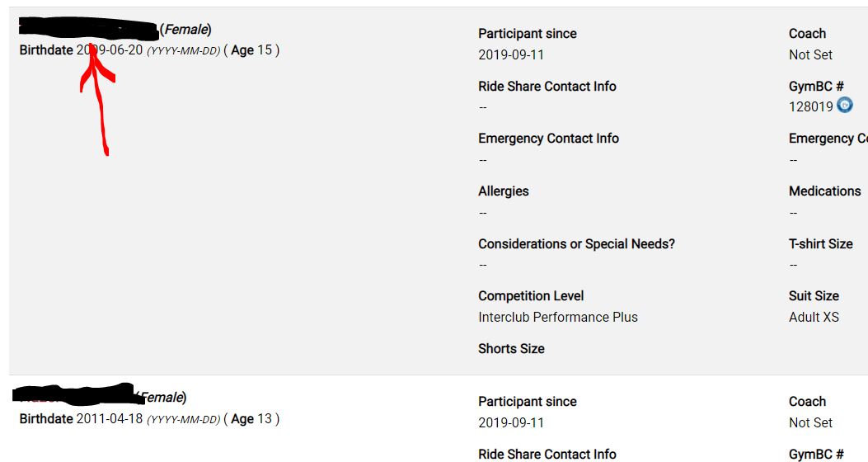Click the Emergency Contact Info heading
The height and width of the screenshot is (462, 868).
click(x=548, y=139)
